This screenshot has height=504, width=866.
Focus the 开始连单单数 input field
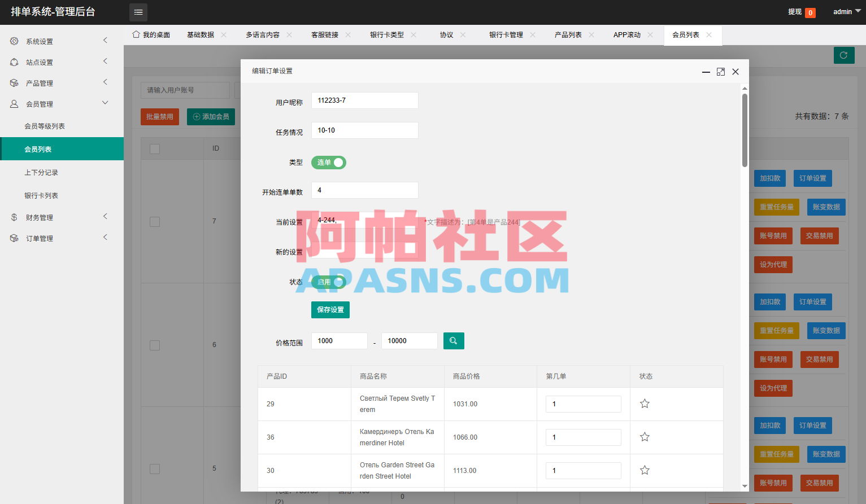[365, 190]
